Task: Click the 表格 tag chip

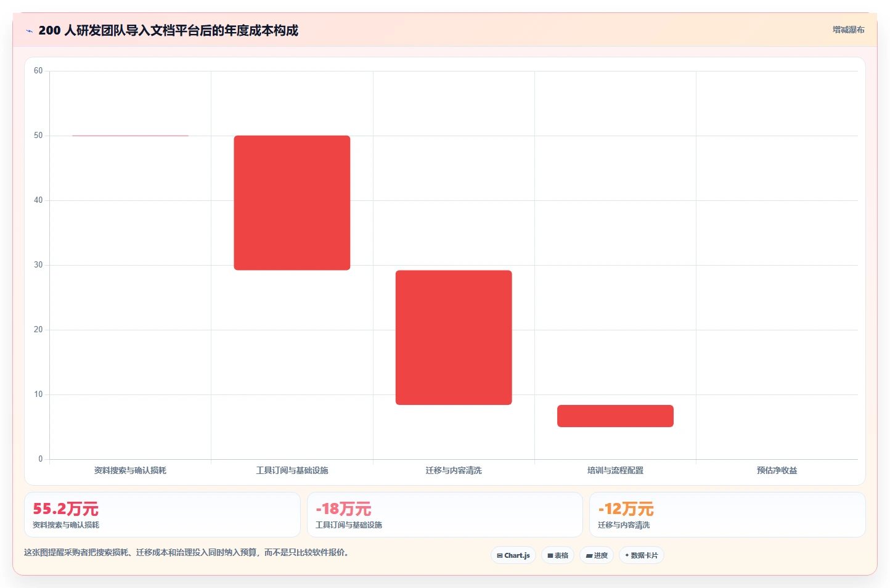Action: pyautogui.click(x=558, y=555)
